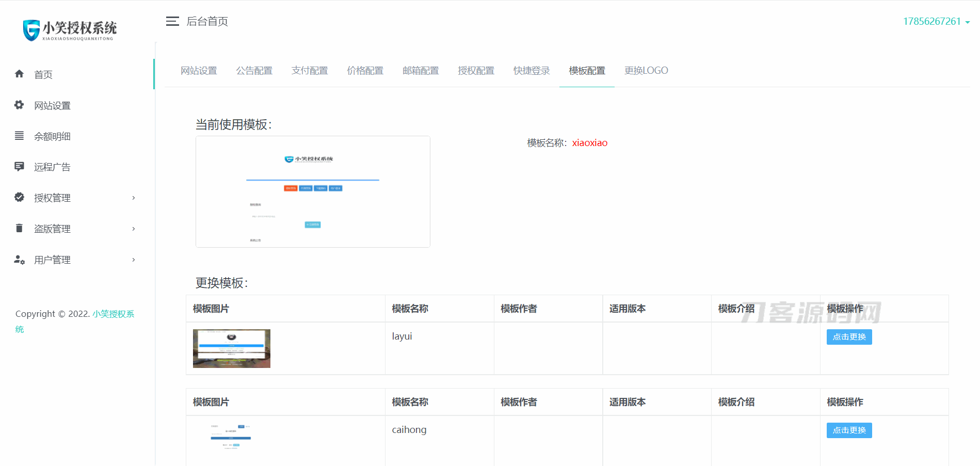Click 点击更换 for caihong template
Screen dimensions: 980x466
point(849,430)
